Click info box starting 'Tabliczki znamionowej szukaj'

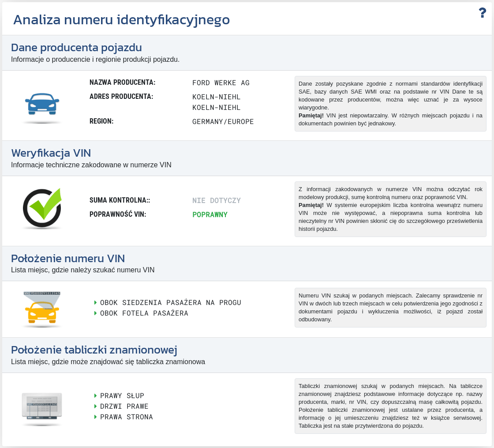[390, 406]
